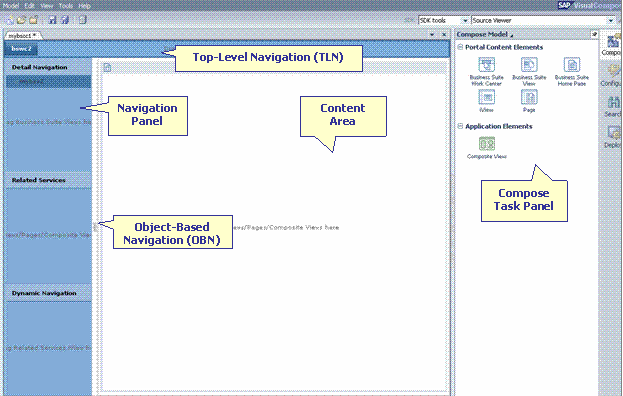Click the last toolbar icon after Save All
Viewport: 623px width, 396px height.
point(82,19)
